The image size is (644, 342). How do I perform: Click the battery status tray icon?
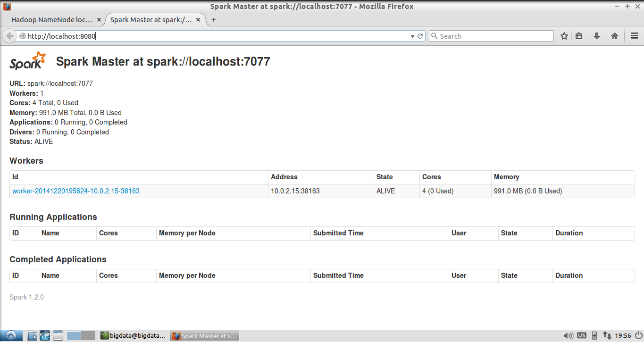pyautogui.click(x=594, y=336)
